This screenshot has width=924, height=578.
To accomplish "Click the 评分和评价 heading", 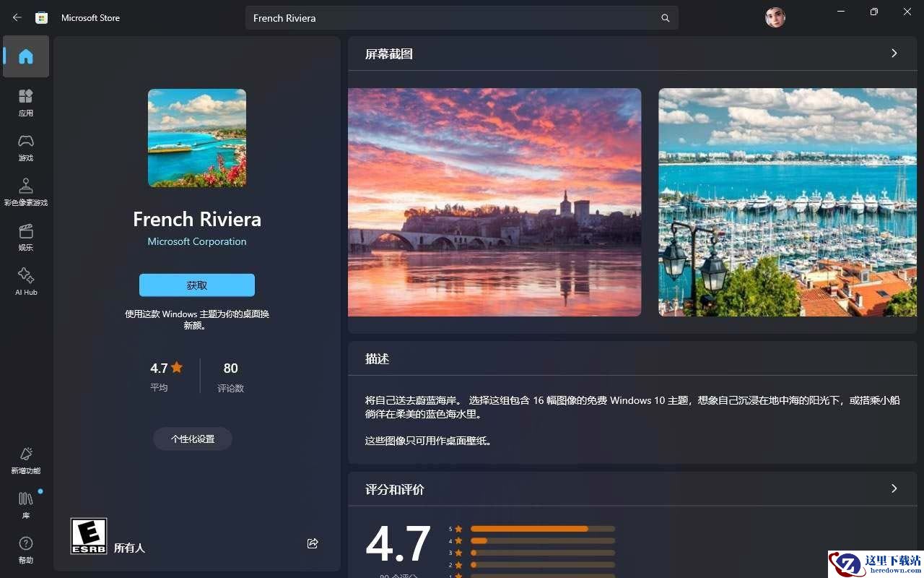I will coord(395,490).
